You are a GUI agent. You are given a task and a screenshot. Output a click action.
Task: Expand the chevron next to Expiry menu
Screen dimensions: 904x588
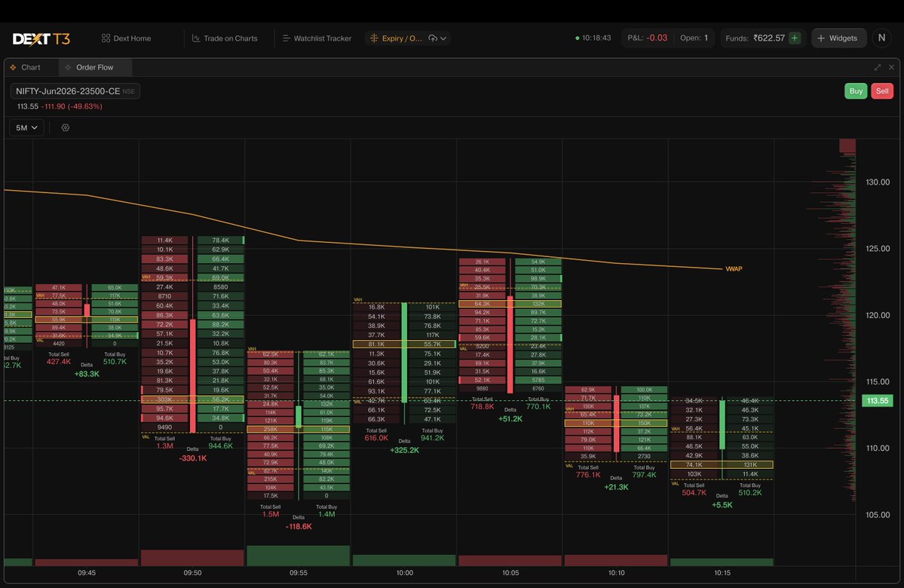(x=443, y=38)
